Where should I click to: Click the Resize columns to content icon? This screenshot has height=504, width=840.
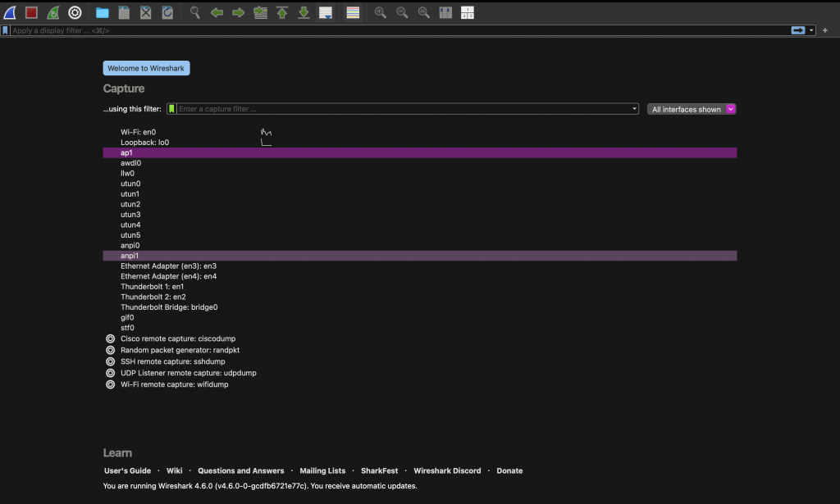(445, 12)
